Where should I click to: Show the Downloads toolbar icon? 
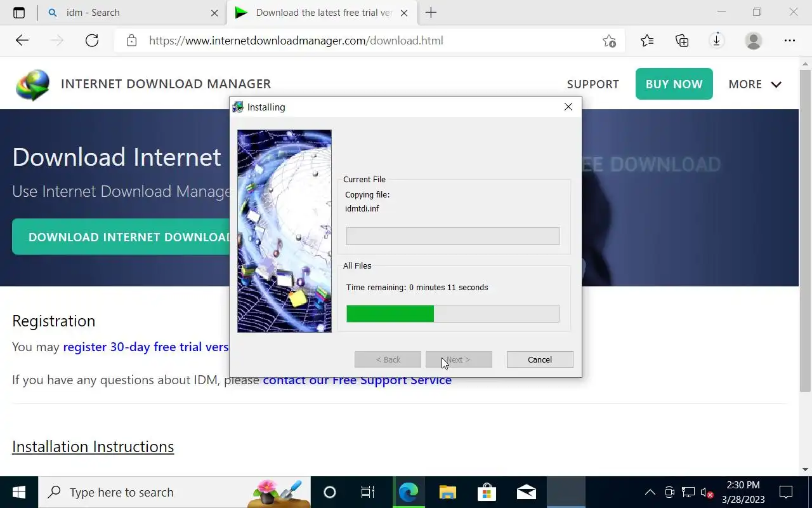tap(716, 41)
